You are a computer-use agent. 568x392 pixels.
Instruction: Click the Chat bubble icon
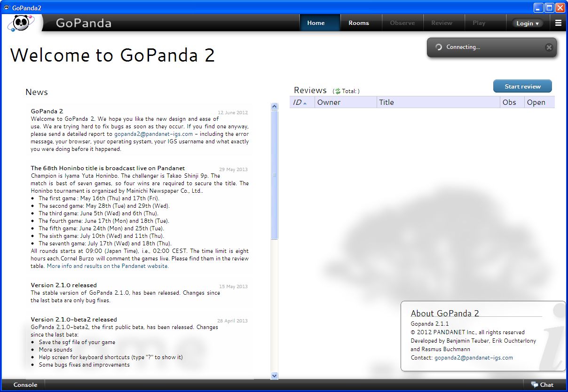[534, 384]
